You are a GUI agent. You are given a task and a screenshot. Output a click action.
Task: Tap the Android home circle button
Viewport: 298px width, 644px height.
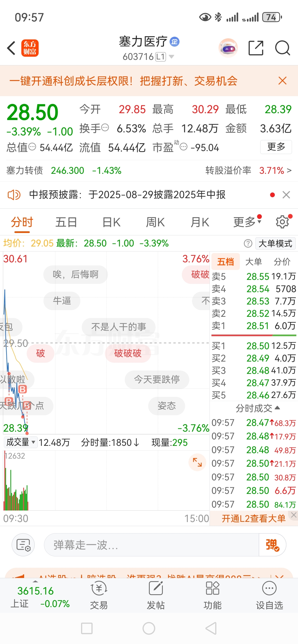149,628
